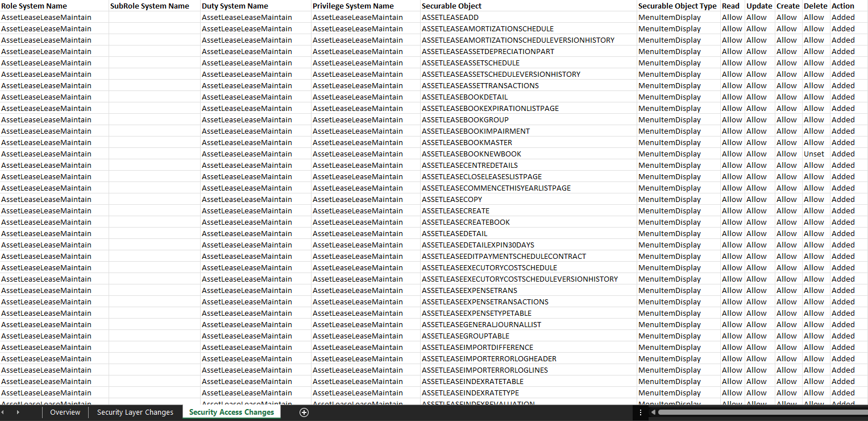868x421 pixels.
Task: Select the Role System Name header cell
Action: click(x=34, y=6)
